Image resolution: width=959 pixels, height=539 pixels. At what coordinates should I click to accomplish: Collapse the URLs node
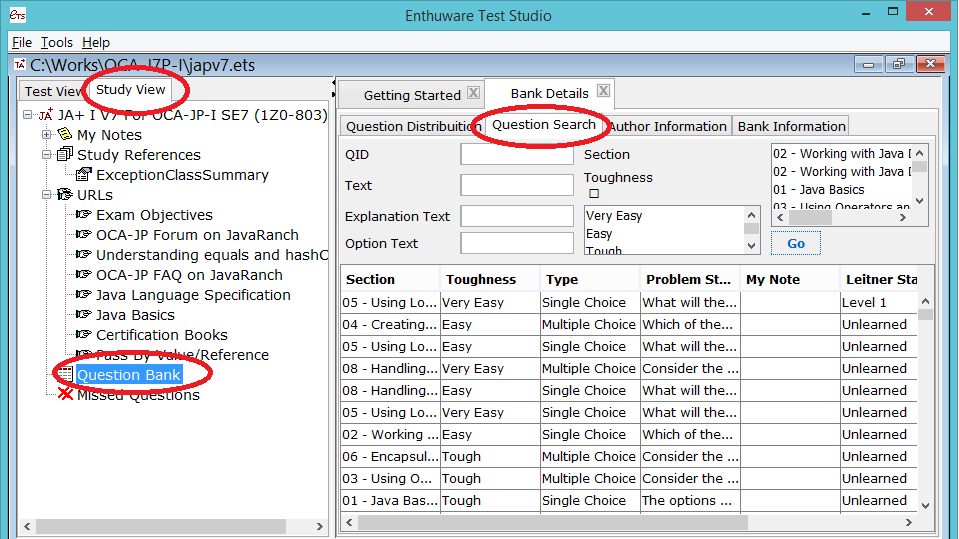(46, 195)
